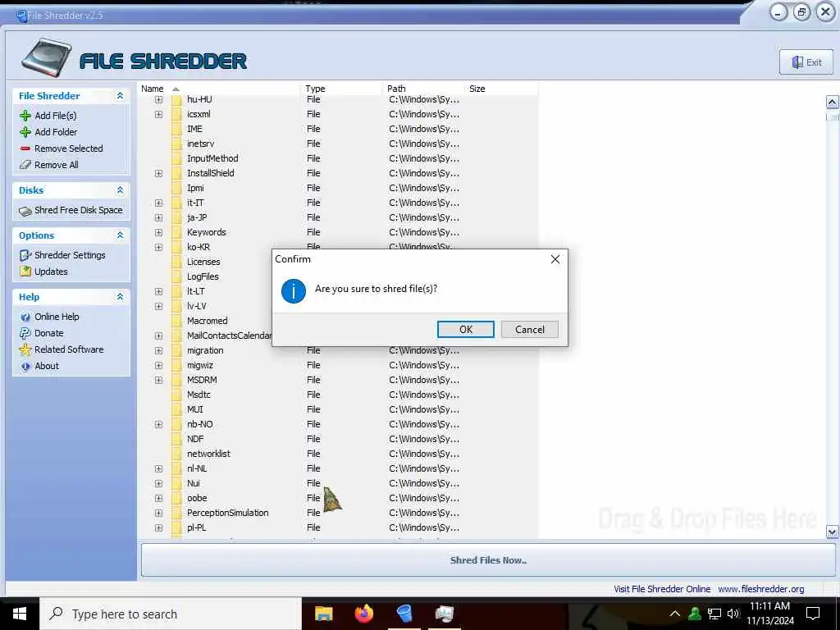Expand the nb-NO folder node
840x630 pixels.
[158, 424]
